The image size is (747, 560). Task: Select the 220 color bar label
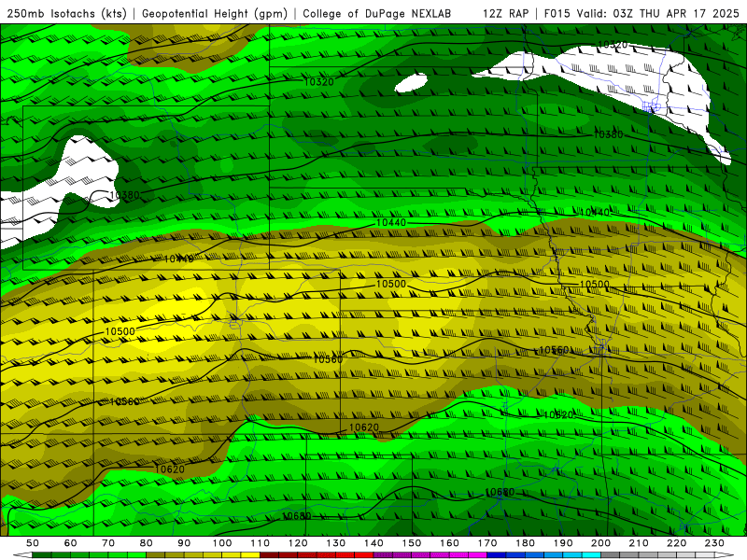coord(677,543)
